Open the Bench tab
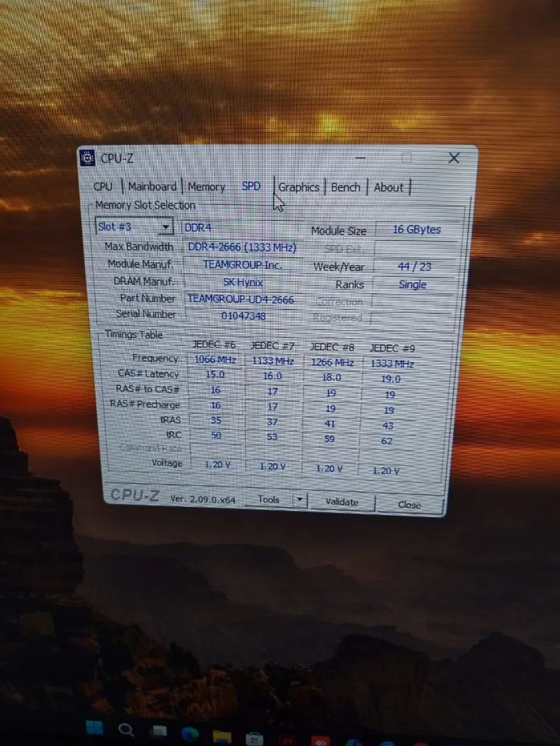This screenshot has width=560, height=746. coord(345,187)
